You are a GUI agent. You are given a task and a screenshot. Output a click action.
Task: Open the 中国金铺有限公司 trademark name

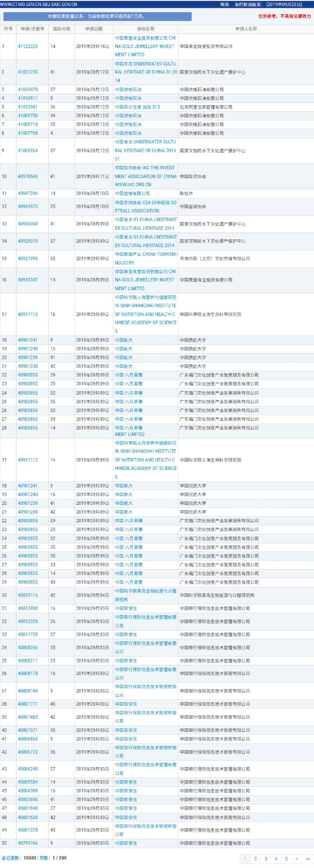coord(132,193)
